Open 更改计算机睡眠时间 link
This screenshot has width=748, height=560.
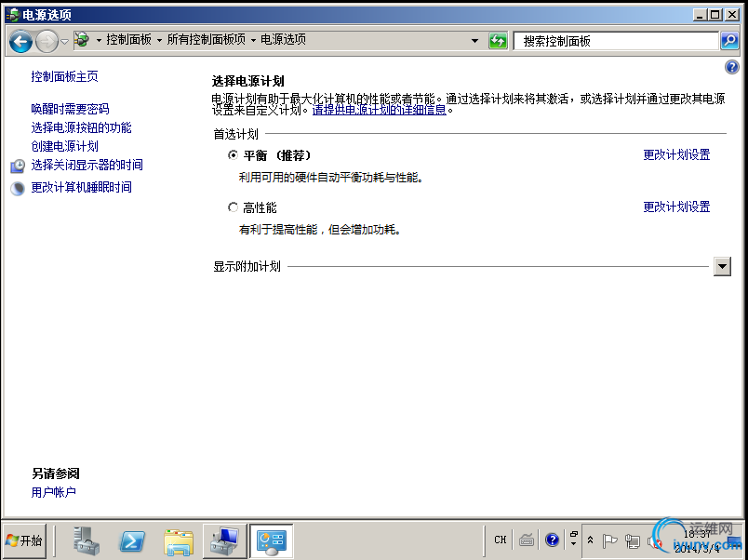(81, 188)
